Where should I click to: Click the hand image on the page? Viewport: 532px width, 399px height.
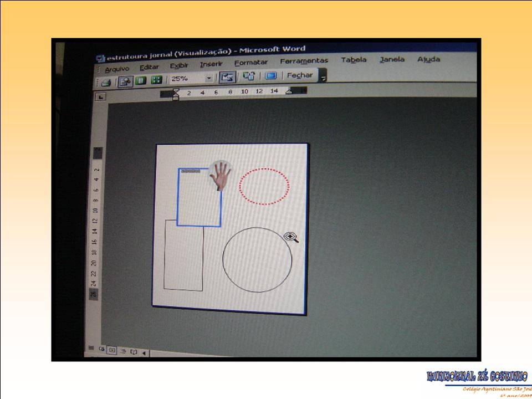tap(220, 176)
